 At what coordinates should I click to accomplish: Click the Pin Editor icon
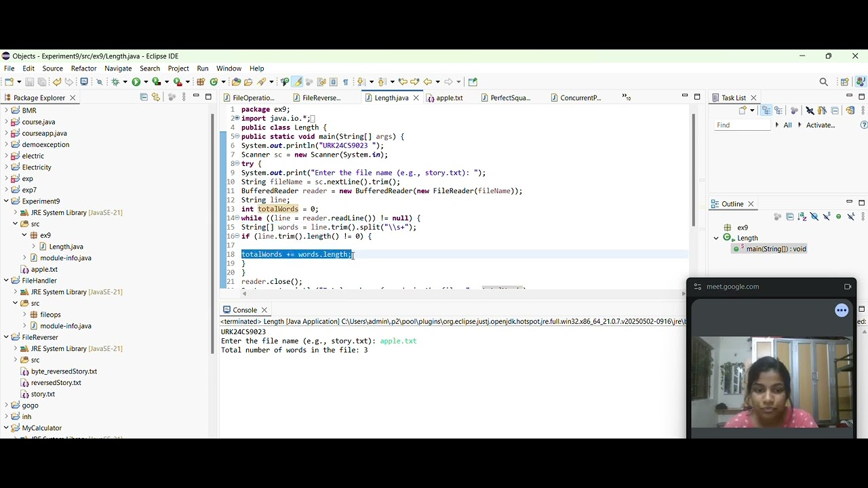[473, 82]
